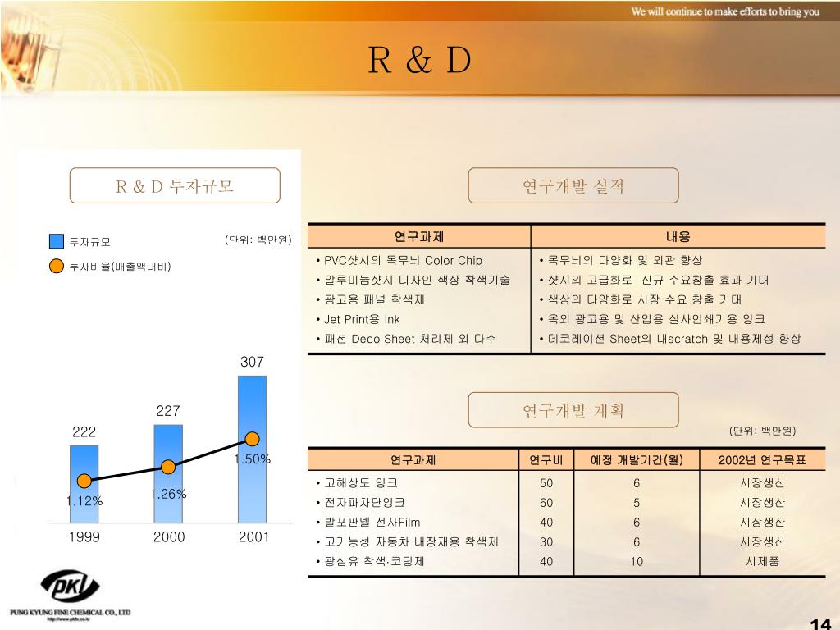
Task: Select the 1999 bar in the chart
Action: click(84, 484)
